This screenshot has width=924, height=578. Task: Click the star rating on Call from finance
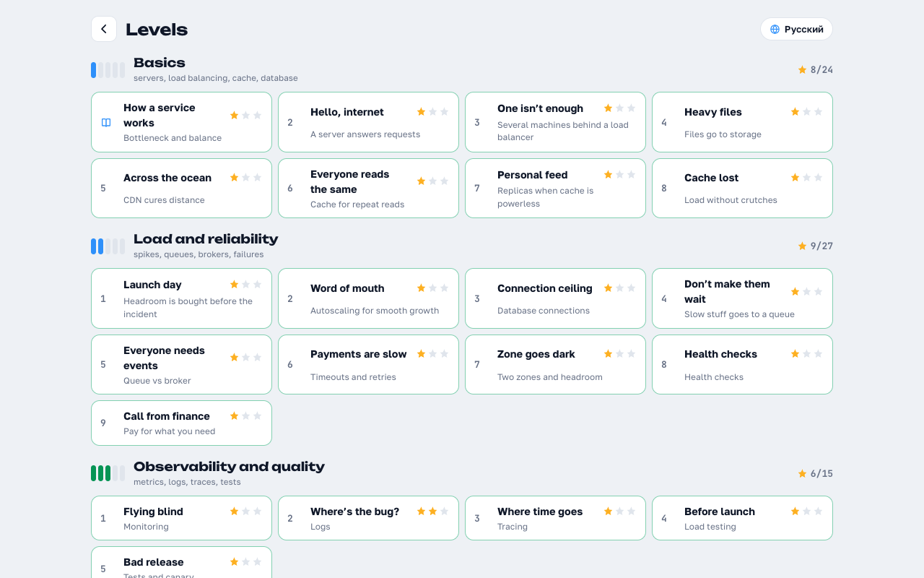(x=245, y=416)
